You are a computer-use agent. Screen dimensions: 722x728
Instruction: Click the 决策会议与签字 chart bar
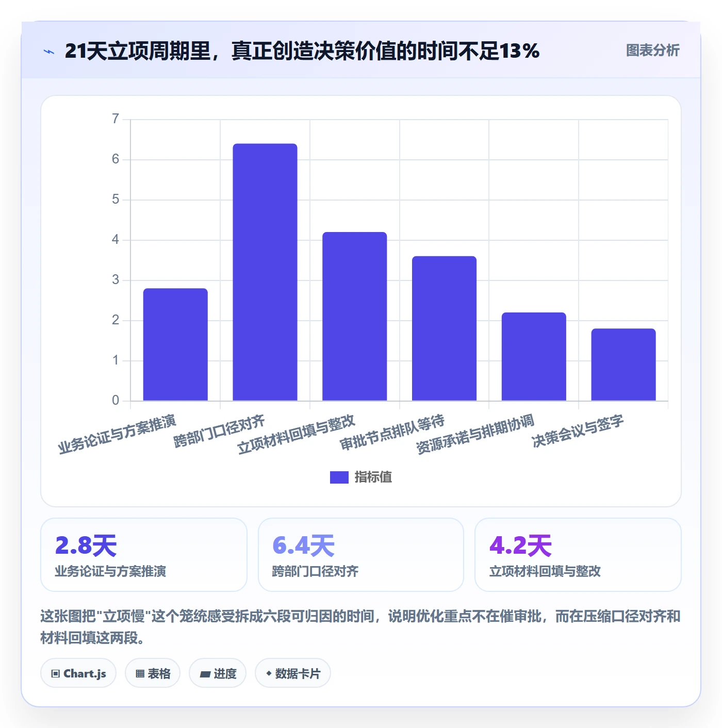[x=623, y=365]
